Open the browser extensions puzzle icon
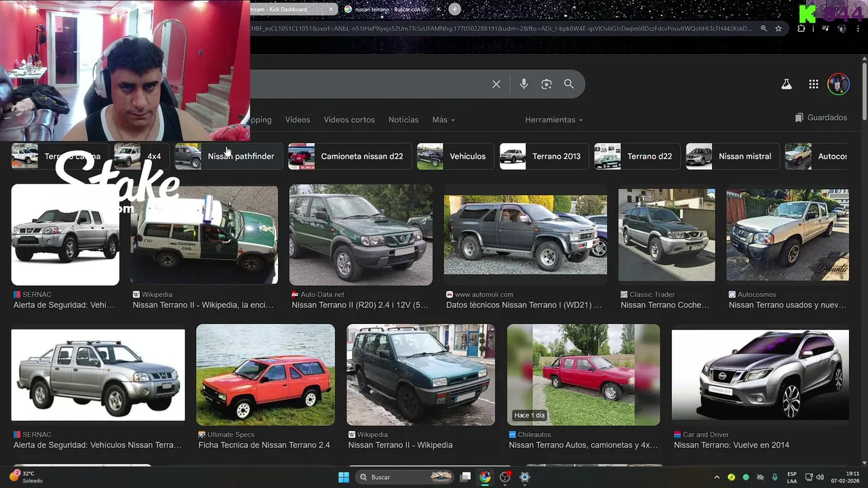Viewport: 868px width, 488px height. point(802,28)
